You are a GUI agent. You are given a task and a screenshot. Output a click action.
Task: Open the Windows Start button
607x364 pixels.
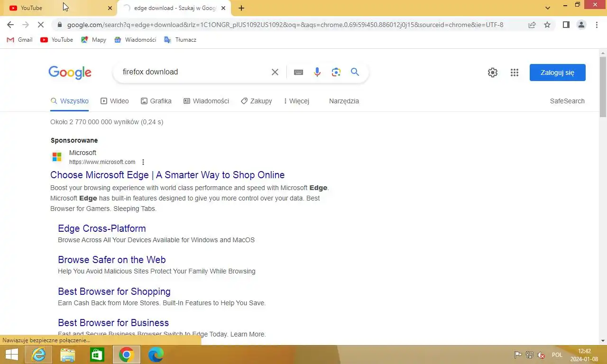pyautogui.click(x=11, y=355)
